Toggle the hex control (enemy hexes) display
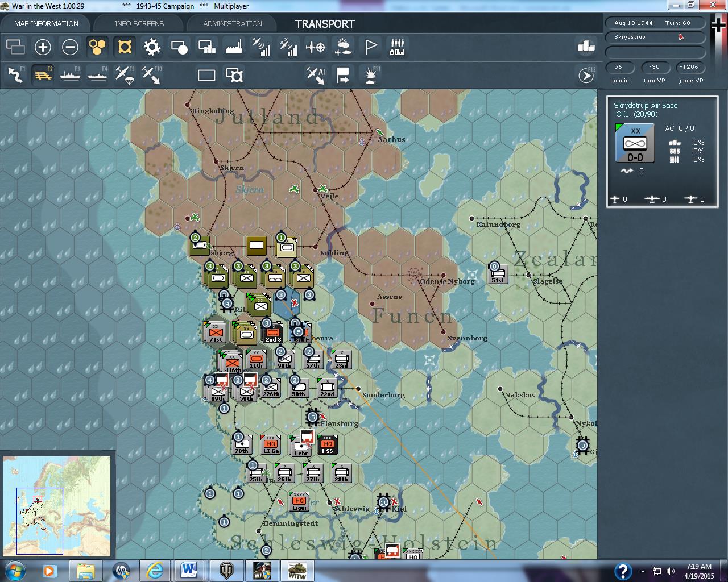This screenshot has width=728, height=582. pos(125,47)
